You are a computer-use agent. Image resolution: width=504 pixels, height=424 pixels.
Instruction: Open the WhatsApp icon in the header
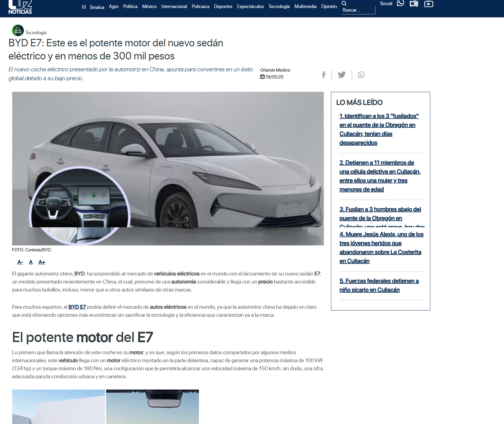[x=401, y=3]
